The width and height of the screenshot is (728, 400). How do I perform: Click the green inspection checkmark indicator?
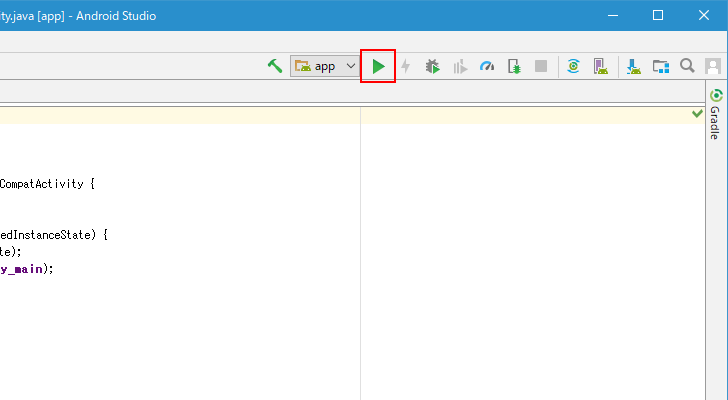(x=697, y=113)
